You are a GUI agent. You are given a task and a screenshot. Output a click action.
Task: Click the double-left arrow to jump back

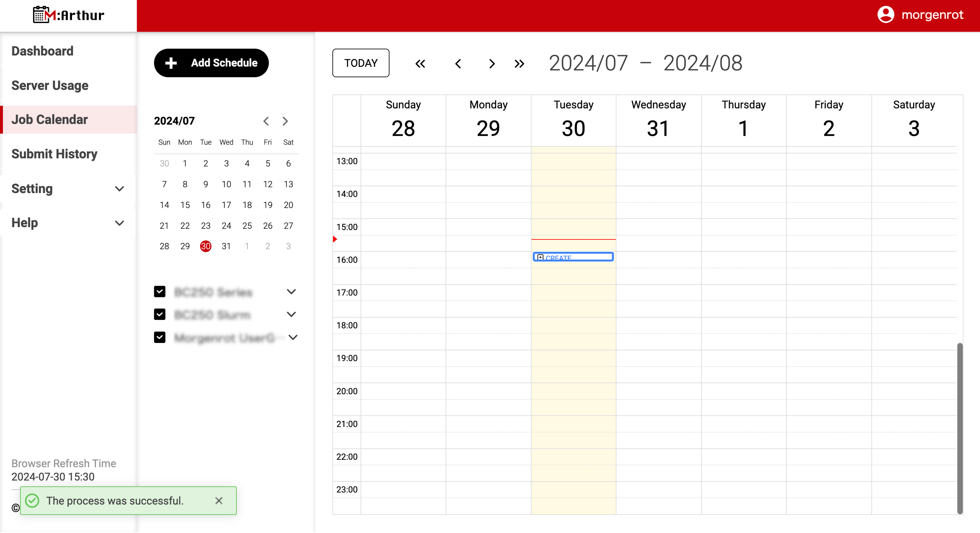point(420,63)
